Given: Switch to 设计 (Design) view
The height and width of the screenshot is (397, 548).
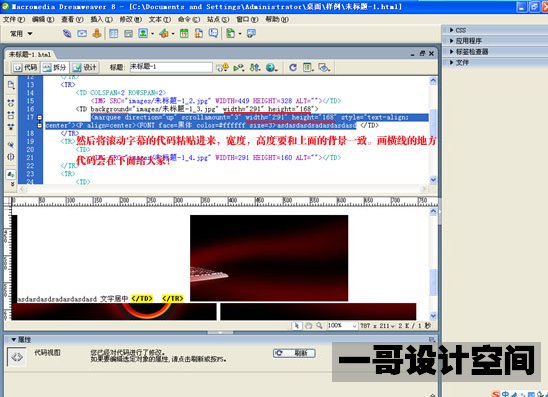Looking at the screenshot, I should [x=85, y=67].
